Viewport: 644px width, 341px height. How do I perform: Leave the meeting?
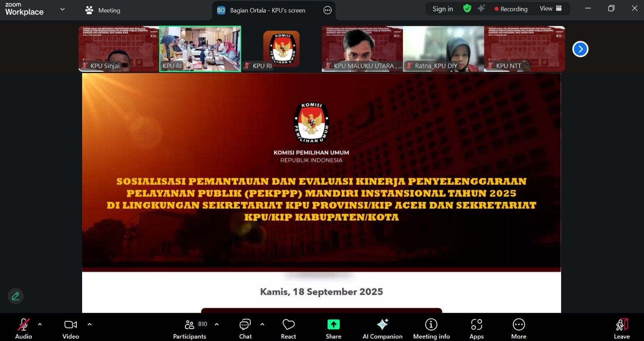[621, 329]
